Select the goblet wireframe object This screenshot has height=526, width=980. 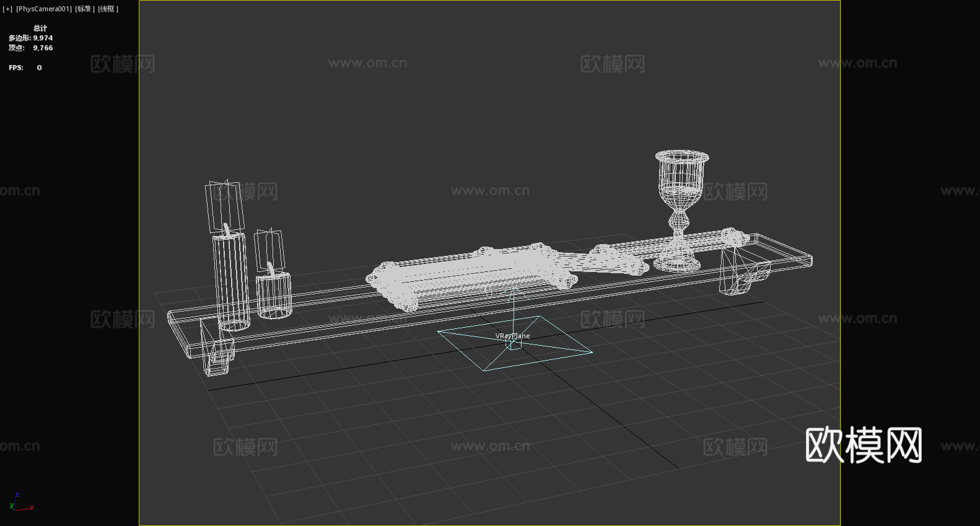(681, 211)
